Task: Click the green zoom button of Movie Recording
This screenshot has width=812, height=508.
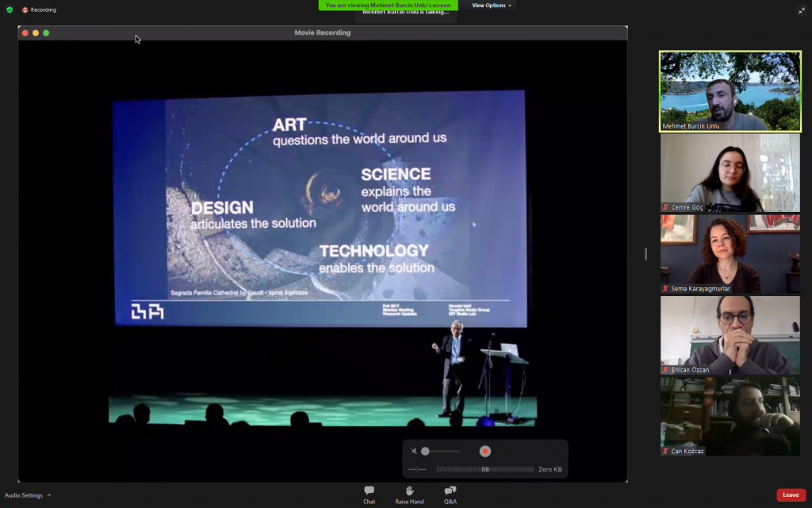Action: [46, 33]
